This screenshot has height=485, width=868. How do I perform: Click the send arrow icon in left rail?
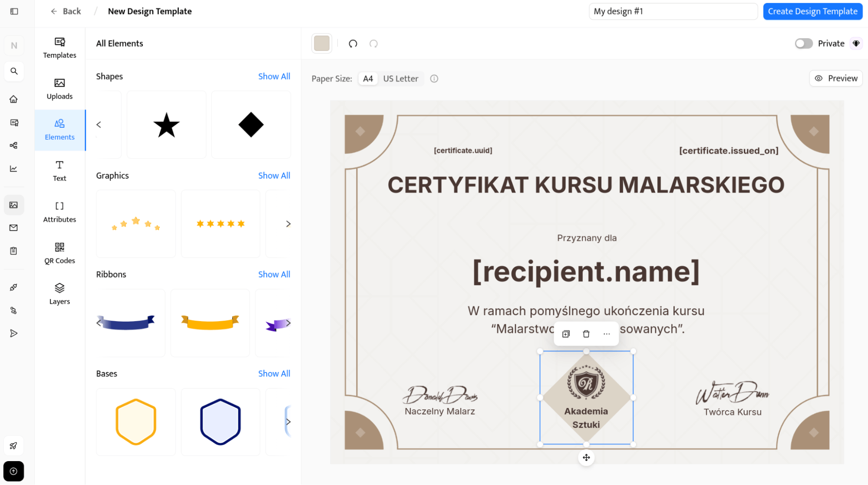[x=14, y=333]
